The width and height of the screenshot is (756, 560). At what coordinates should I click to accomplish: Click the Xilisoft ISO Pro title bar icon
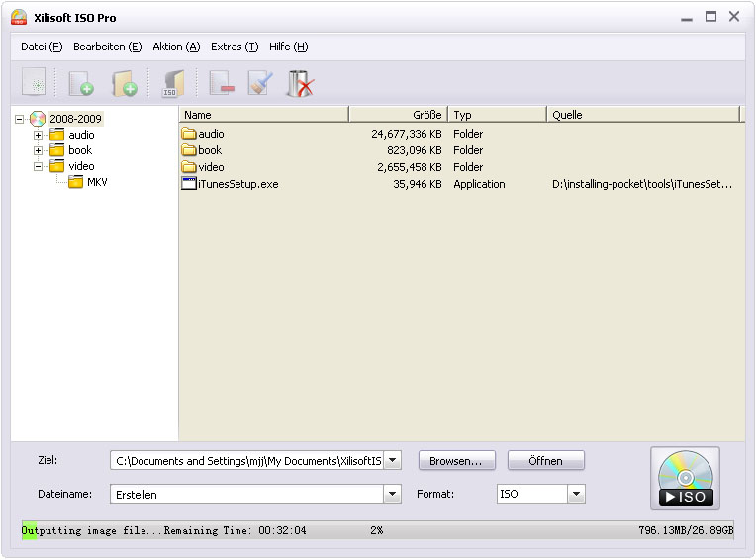click(x=19, y=18)
